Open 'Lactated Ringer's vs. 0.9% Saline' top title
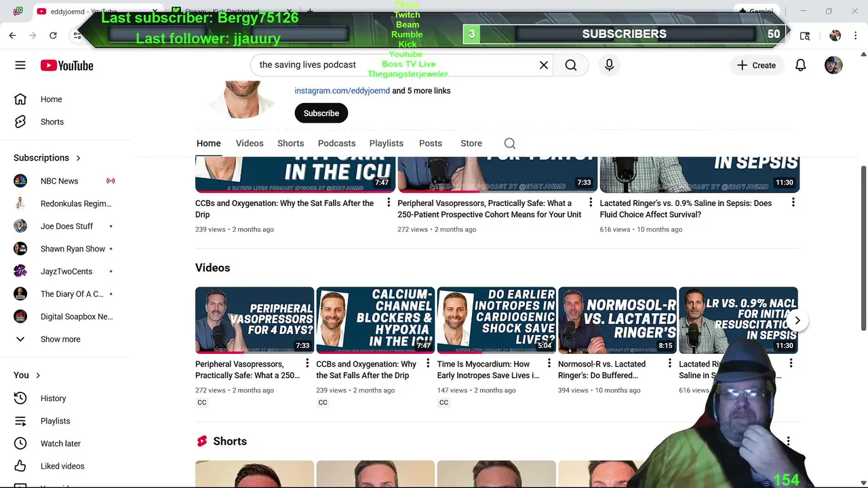The width and height of the screenshot is (868, 488). click(686, 209)
